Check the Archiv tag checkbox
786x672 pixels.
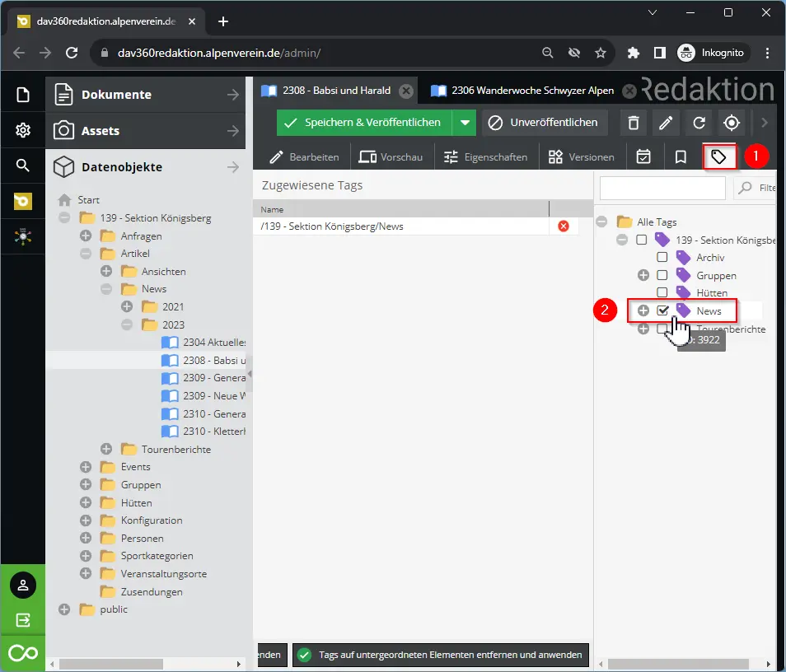click(662, 257)
